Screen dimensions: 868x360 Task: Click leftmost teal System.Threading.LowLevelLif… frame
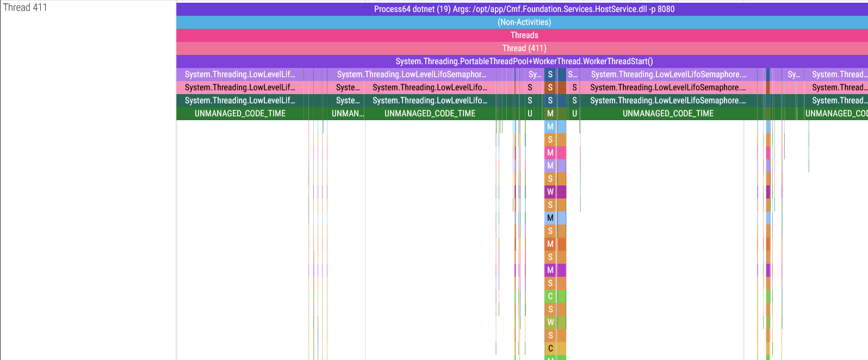[x=240, y=101]
